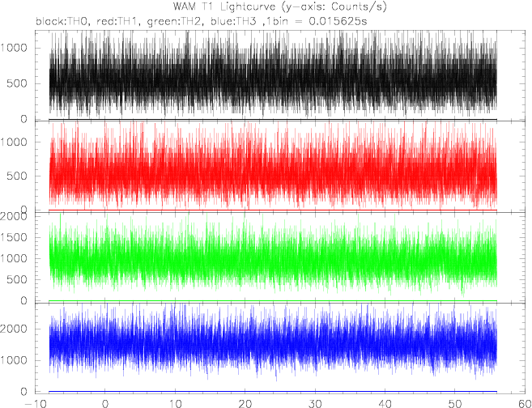Click the '500' y-axis label of green panel
The height and width of the screenshot is (408, 532).
click(x=17, y=279)
